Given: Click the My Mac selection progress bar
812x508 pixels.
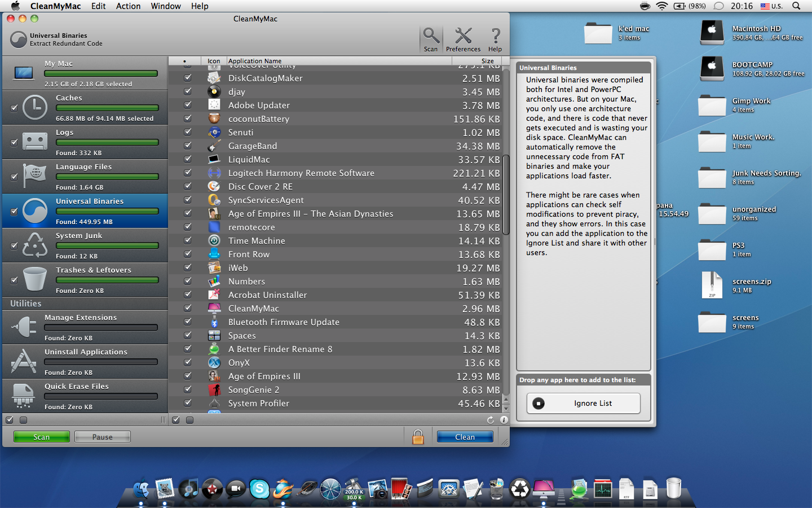Looking at the screenshot, I should point(101,73).
